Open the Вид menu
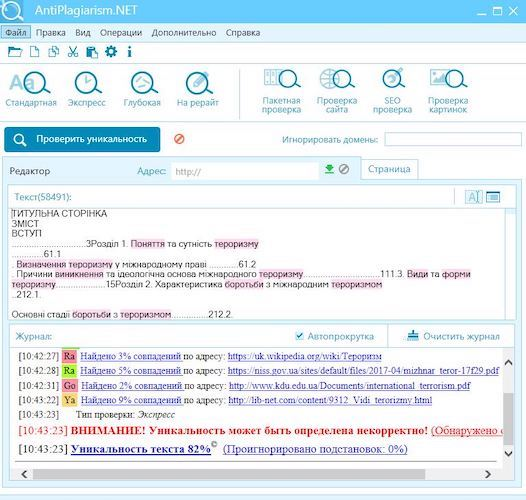The image size is (526, 500). (x=83, y=33)
